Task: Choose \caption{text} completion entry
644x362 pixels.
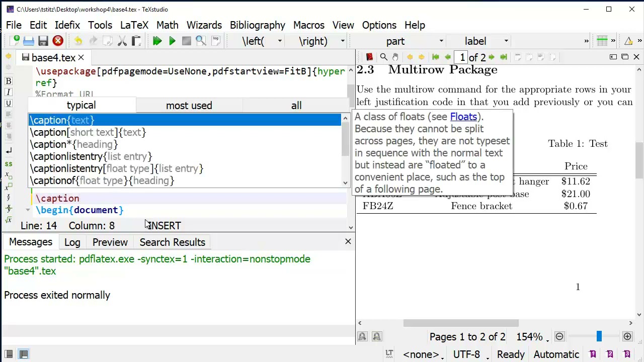Action: (185, 120)
